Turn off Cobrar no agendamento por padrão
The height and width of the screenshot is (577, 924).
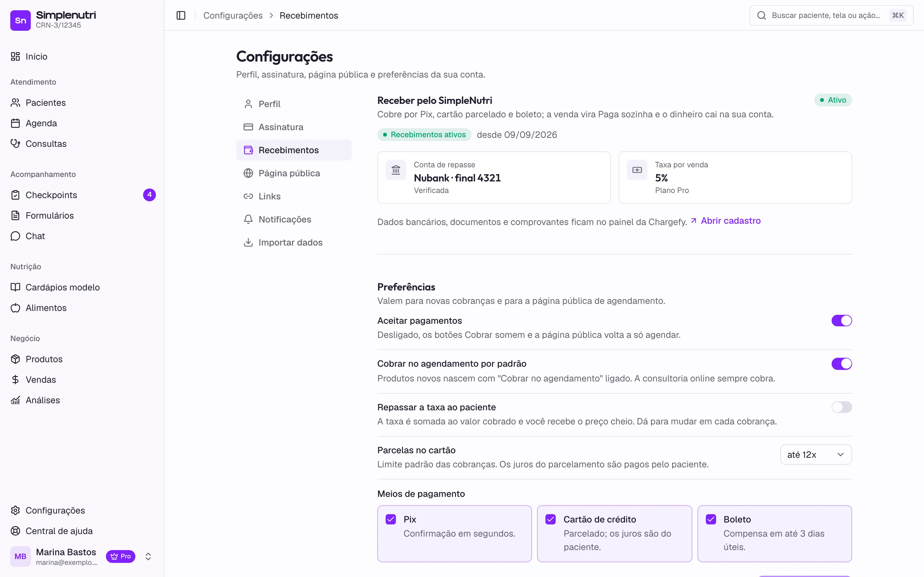842,364
